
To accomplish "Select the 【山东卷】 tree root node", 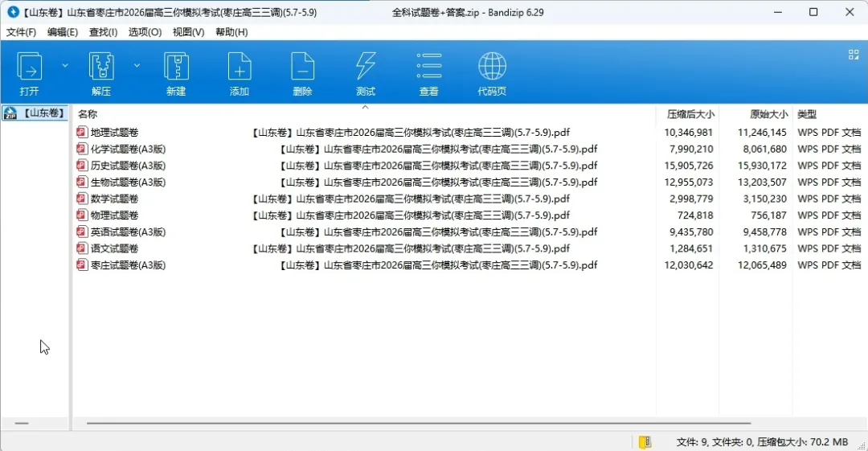I will [35, 113].
